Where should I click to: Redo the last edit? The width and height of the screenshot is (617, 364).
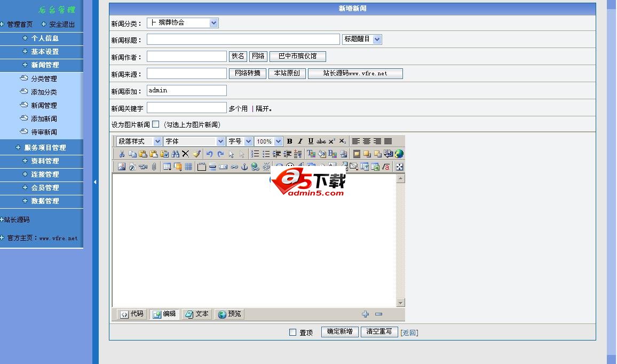coord(220,154)
